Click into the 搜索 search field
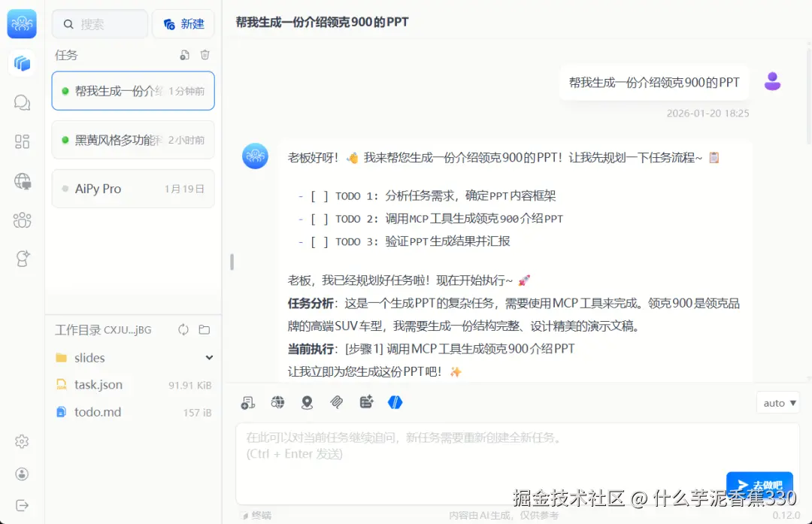This screenshot has width=812, height=524. coord(100,24)
